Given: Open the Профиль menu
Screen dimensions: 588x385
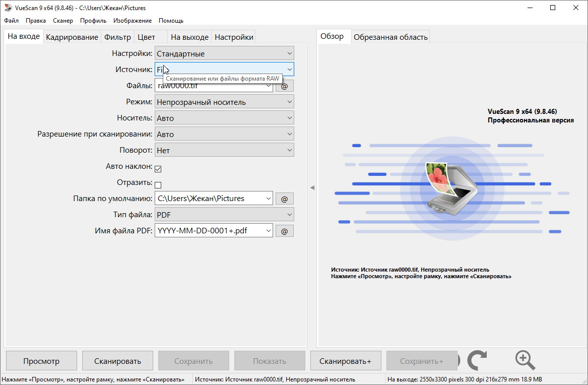Looking at the screenshot, I should [93, 21].
